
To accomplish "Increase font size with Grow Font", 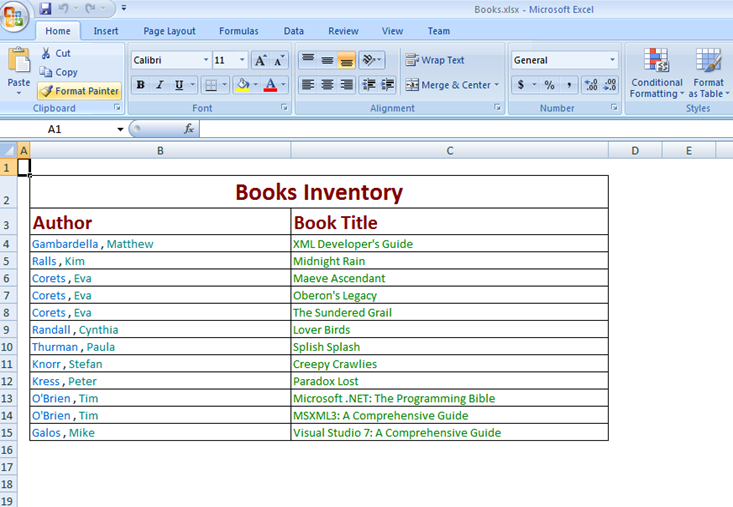I will click(260, 60).
